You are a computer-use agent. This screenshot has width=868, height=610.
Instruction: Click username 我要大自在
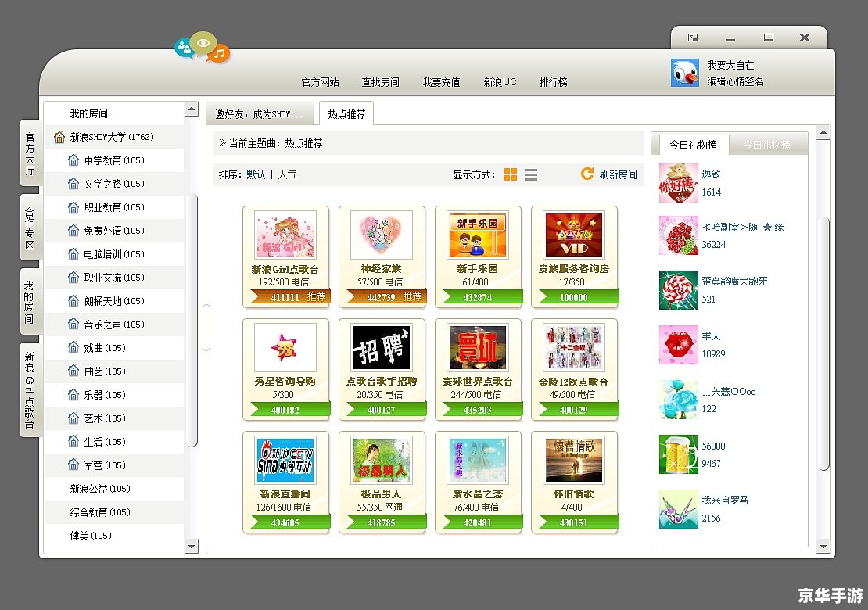pyautogui.click(x=730, y=65)
